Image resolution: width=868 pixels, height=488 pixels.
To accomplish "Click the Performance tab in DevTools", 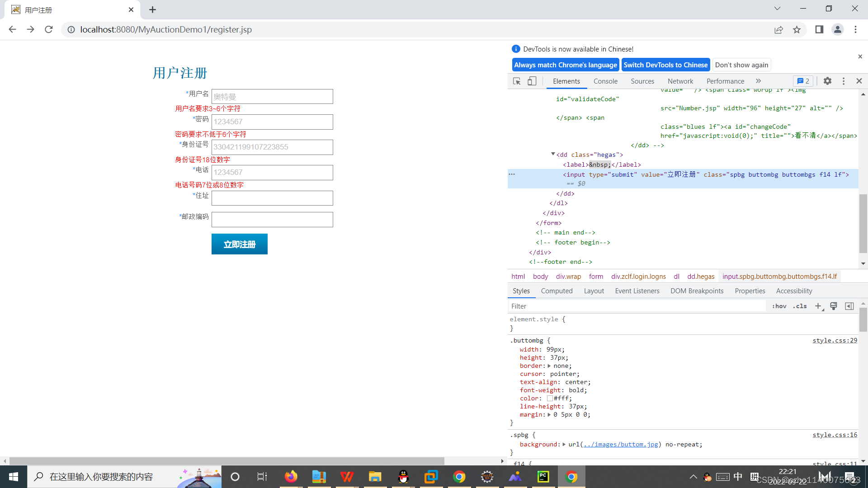I will click(726, 81).
